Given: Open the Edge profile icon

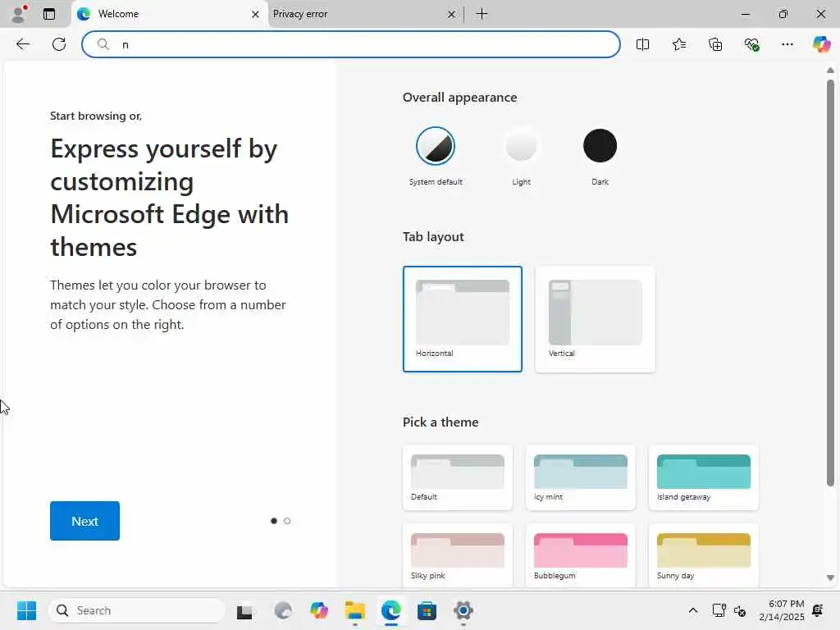Looking at the screenshot, I should coord(19,13).
